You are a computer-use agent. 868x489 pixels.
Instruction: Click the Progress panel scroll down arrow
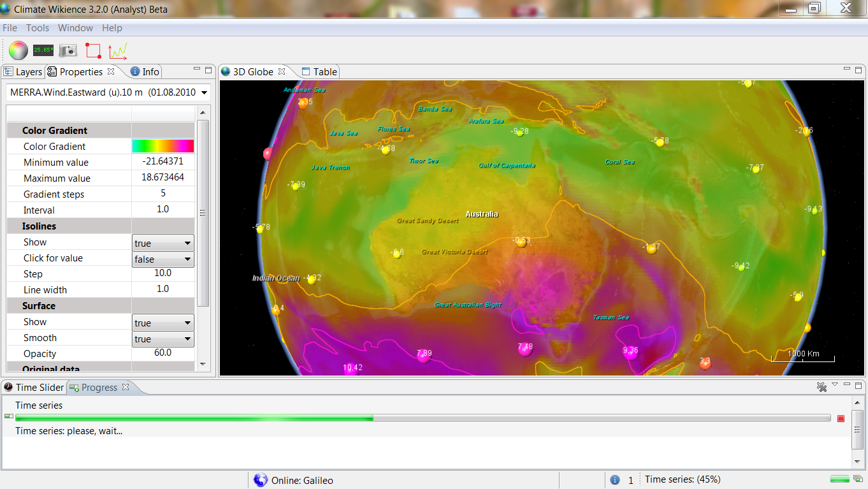point(858,461)
